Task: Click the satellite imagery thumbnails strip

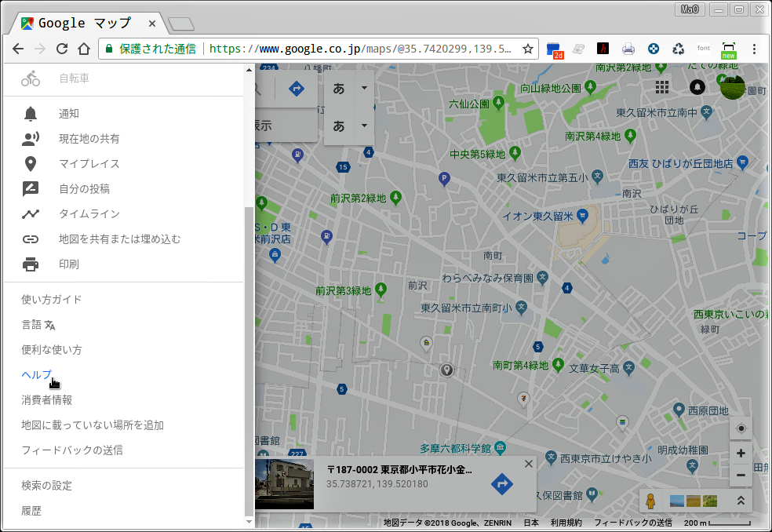Action: tap(694, 501)
